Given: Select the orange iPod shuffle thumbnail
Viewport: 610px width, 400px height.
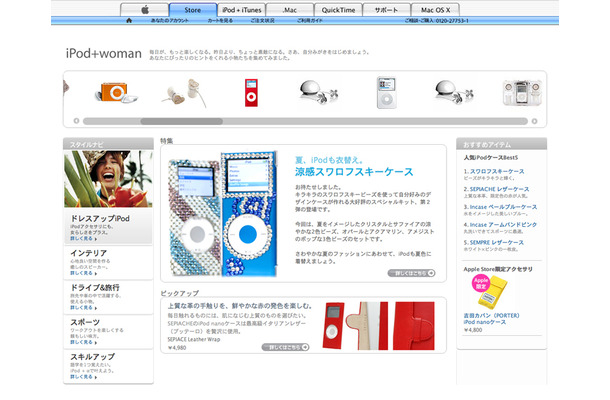Looking at the screenshot, I should click(116, 93).
